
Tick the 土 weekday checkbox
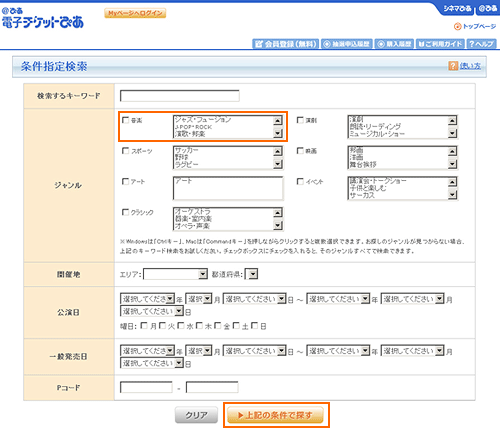tap(236, 325)
